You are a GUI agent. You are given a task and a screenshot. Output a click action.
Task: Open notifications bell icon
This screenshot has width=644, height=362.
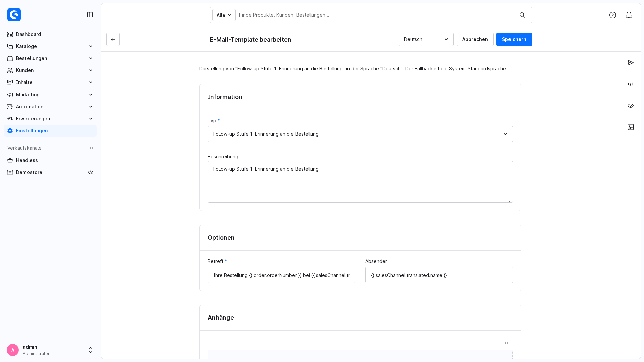click(629, 15)
